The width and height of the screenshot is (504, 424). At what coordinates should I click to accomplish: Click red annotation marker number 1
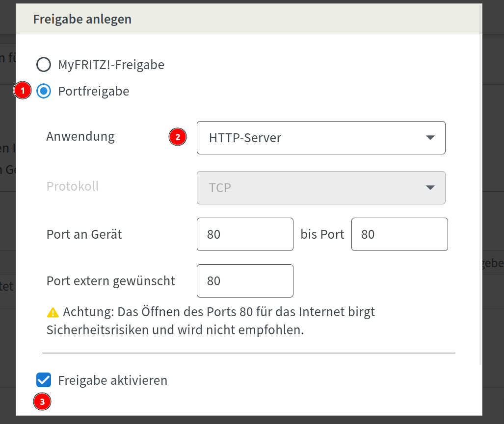click(x=23, y=91)
